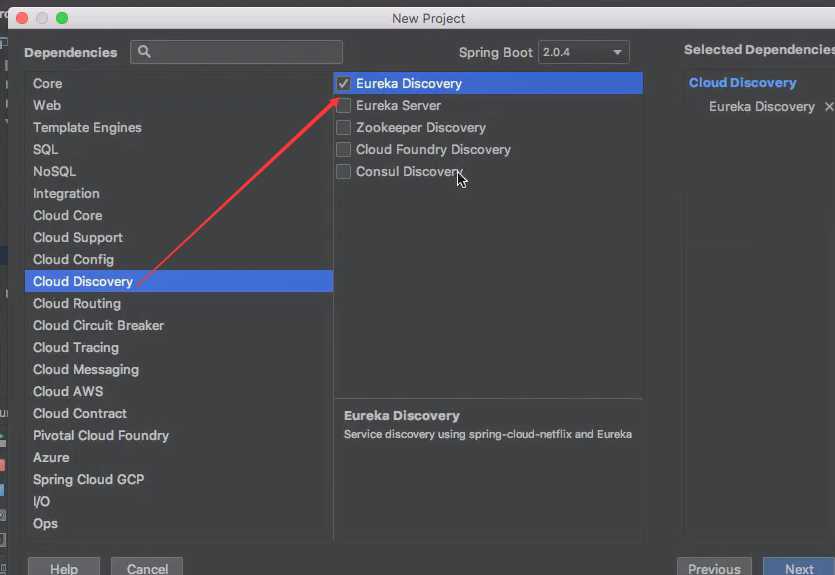Select the Cloud Messaging category
Image resolution: width=835 pixels, height=575 pixels.
coord(178,369)
